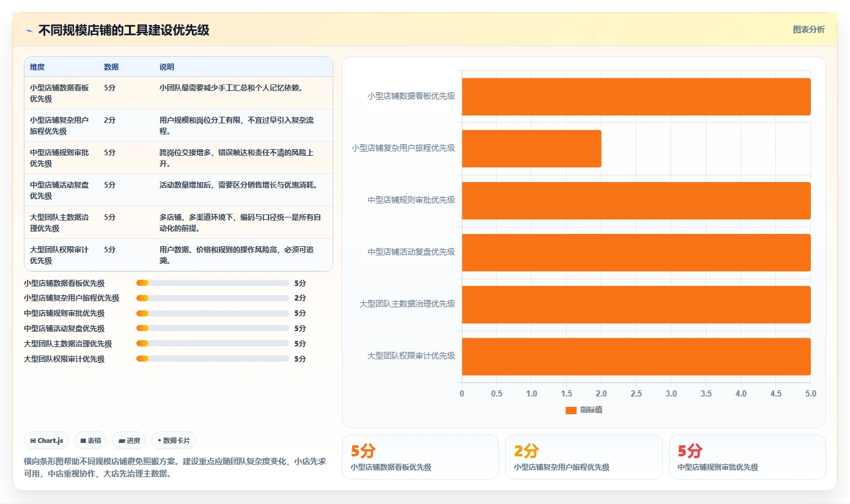Click progress bar for 大型团队主数据治理优先级
Viewport: 850px width, 504px height.
[x=213, y=344]
